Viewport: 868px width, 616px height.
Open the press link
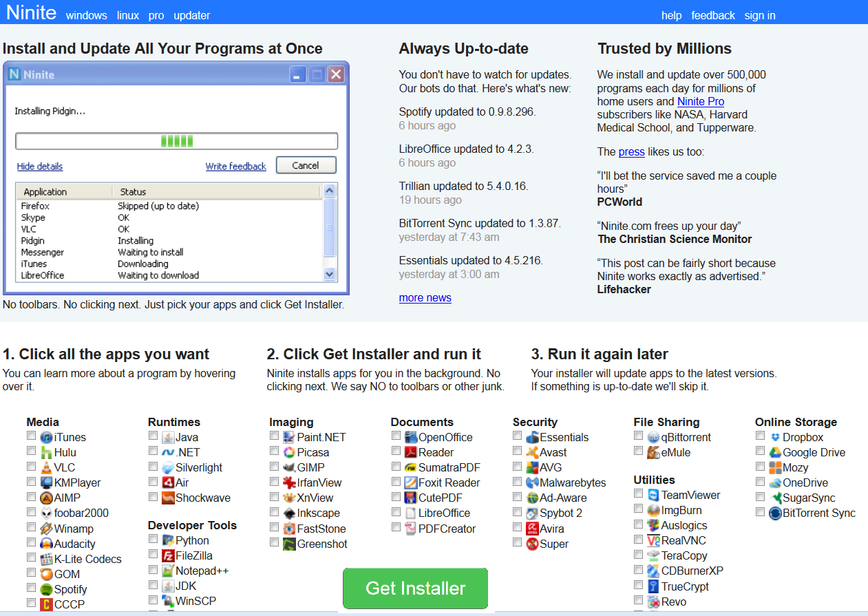(x=631, y=151)
